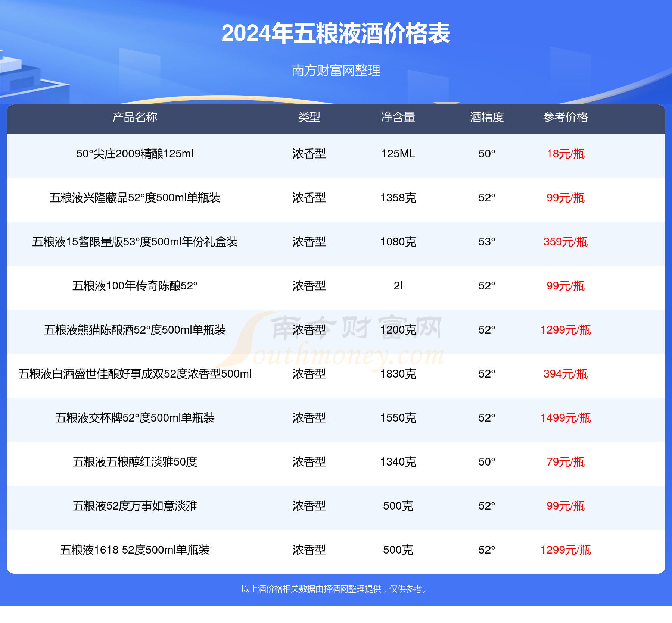Select the 52° alcohol value for 熊猫陈酿酒
The image size is (672, 623).
coord(487,330)
